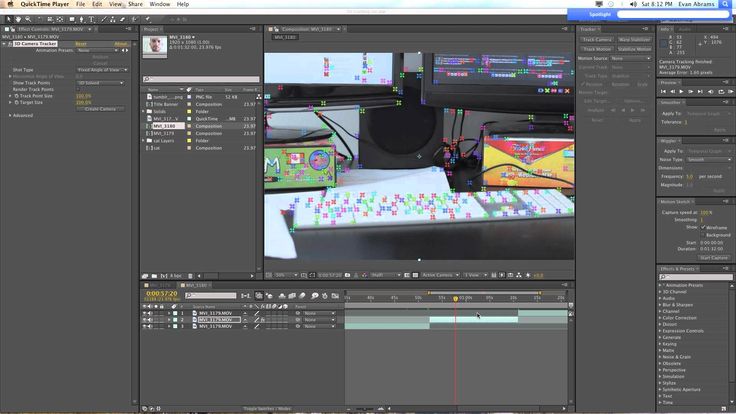Viewport: 736px width, 414px height.
Task: Expand the Track Point Size property
Action: [10, 96]
